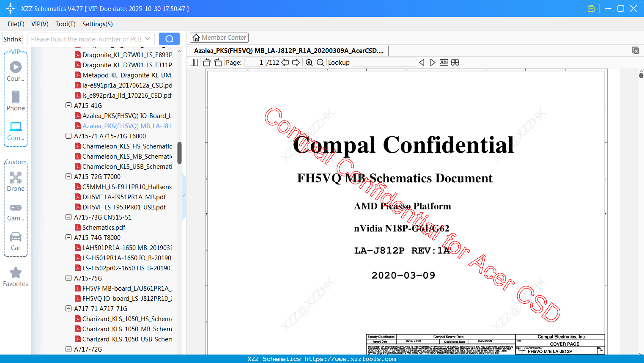Open the VIP(V) menu

click(40, 24)
